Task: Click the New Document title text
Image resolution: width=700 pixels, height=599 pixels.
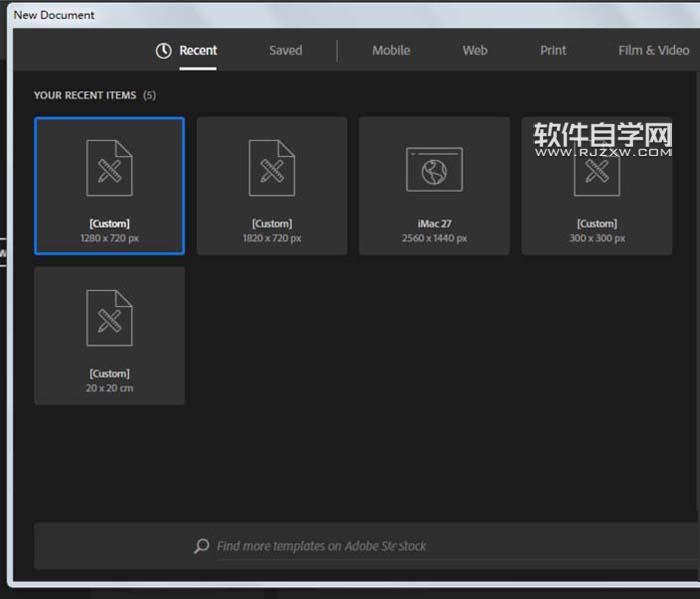Action: tap(54, 15)
